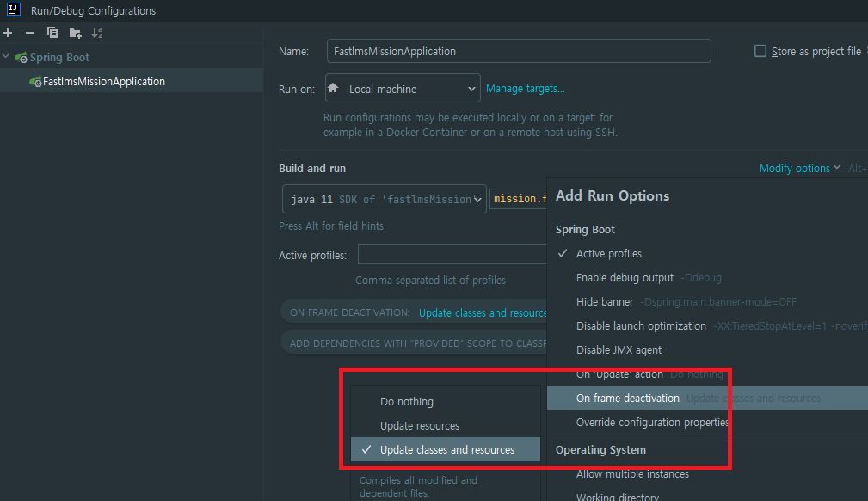This screenshot has width=868, height=501.
Task: Click the Add New Configuration plus icon
Action: [x=8, y=33]
